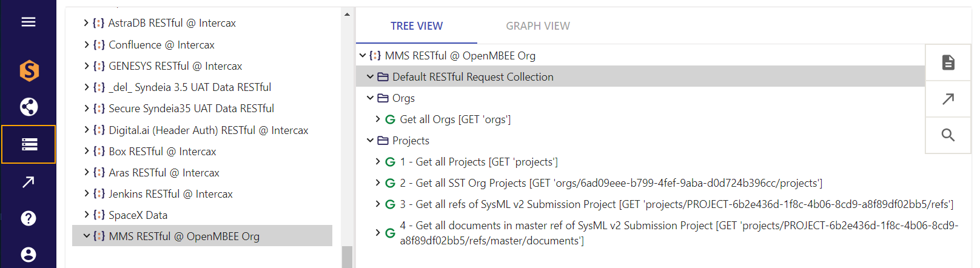Open the globe network icon in the sidebar
980x268 pixels.
coord(29,107)
